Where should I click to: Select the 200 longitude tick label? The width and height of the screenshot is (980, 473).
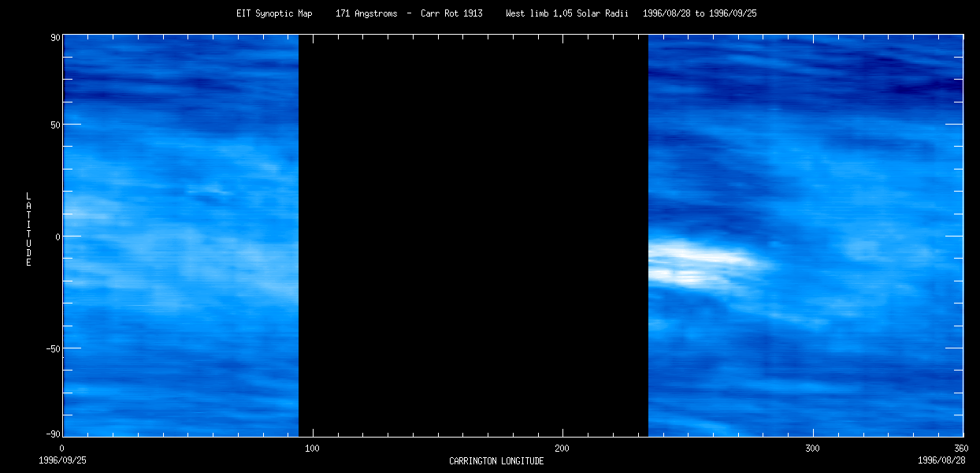[x=562, y=448]
